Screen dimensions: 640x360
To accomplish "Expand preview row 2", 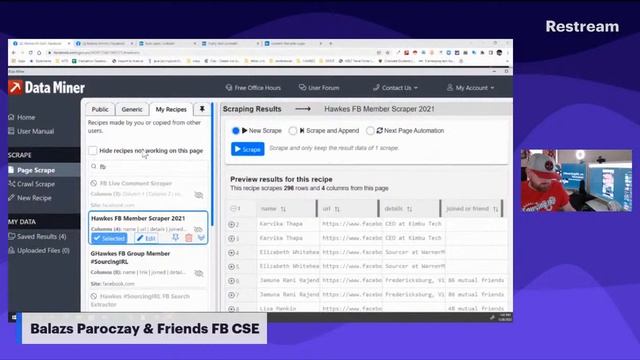I will (231, 224).
